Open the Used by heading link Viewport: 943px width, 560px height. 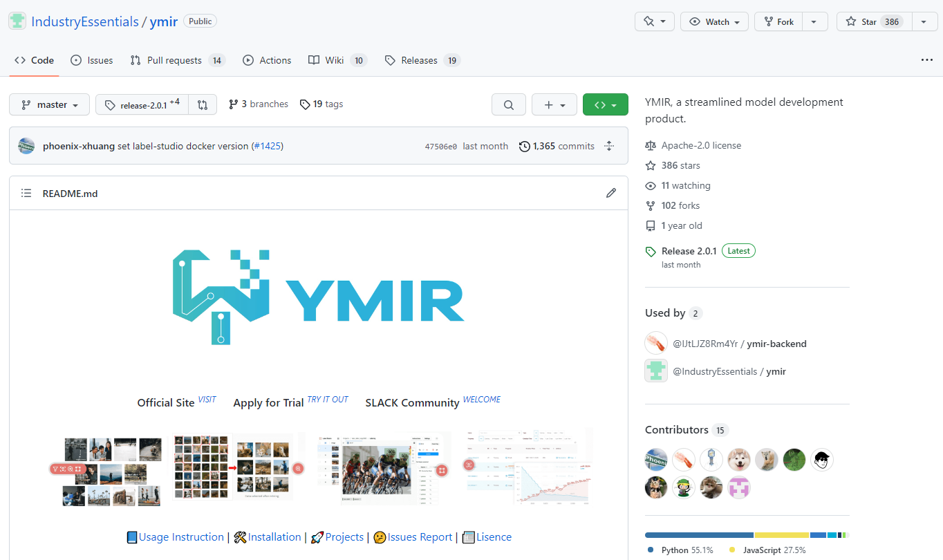pos(673,313)
